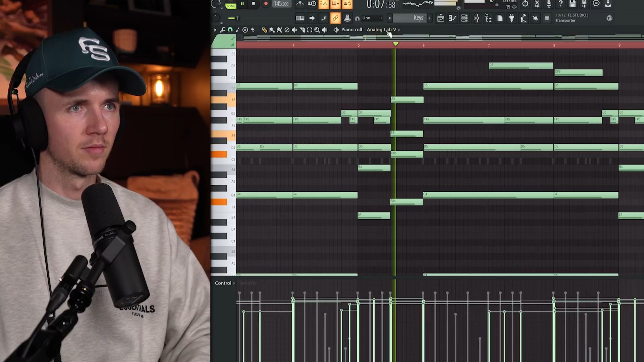
Task: Open the tempo tapper icon
Action: pyautogui.click(x=523, y=18)
